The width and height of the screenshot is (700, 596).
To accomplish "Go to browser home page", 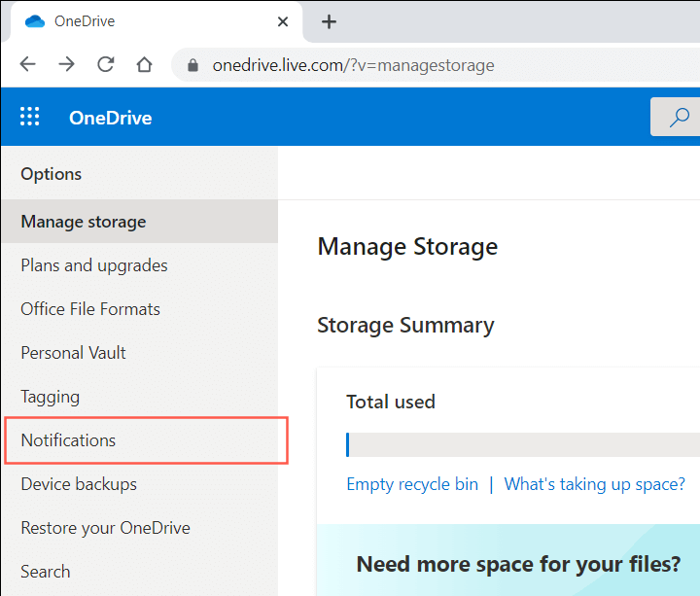I will pos(144,65).
